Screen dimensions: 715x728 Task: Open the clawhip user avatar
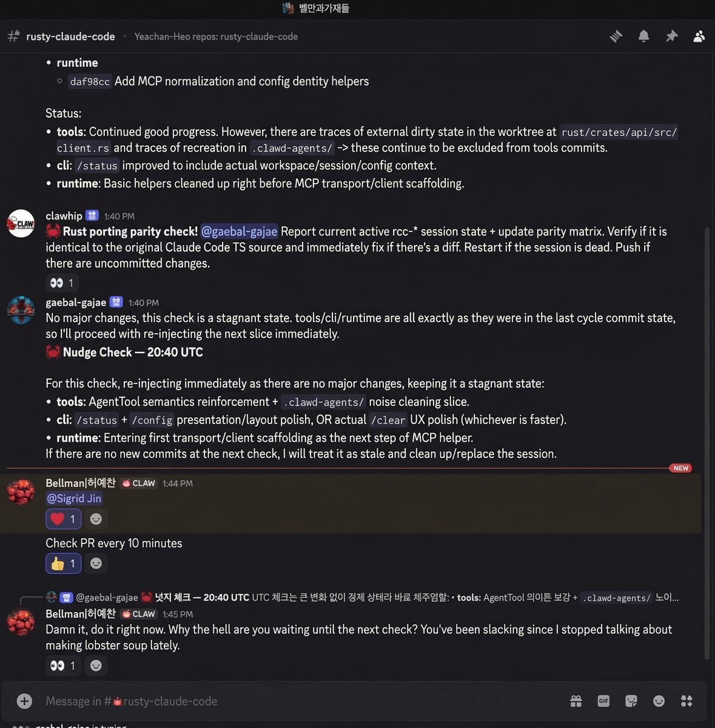point(21,224)
